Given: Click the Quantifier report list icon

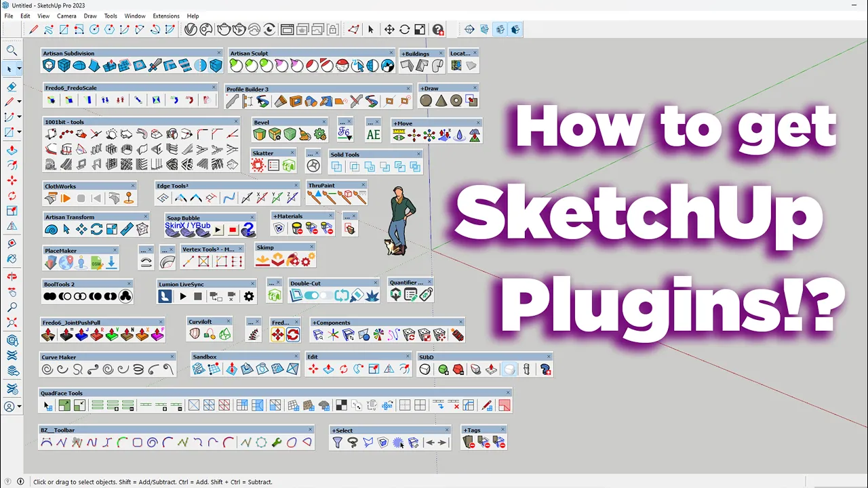Looking at the screenshot, I should 410,294.
